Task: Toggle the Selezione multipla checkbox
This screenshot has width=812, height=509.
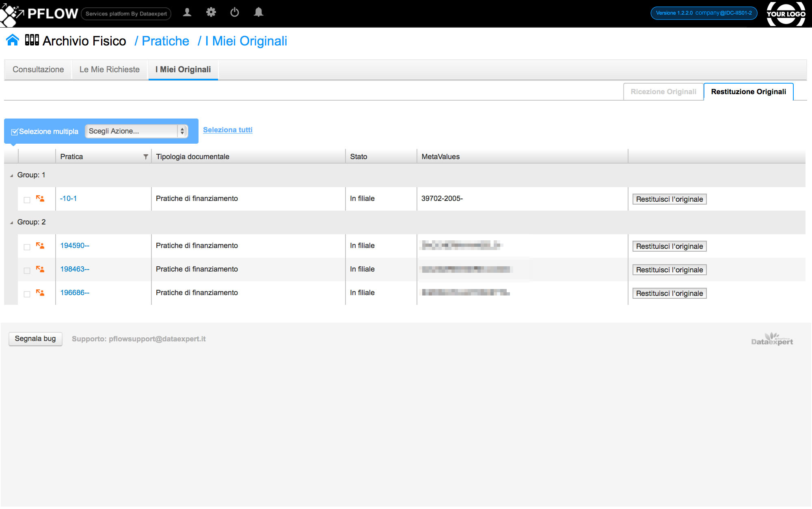Action: pyautogui.click(x=15, y=132)
